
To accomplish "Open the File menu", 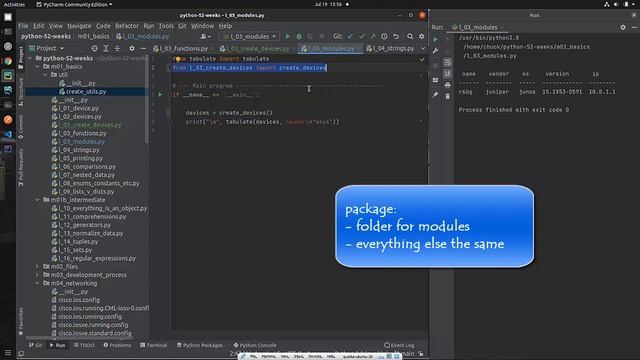I will (23, 26).
